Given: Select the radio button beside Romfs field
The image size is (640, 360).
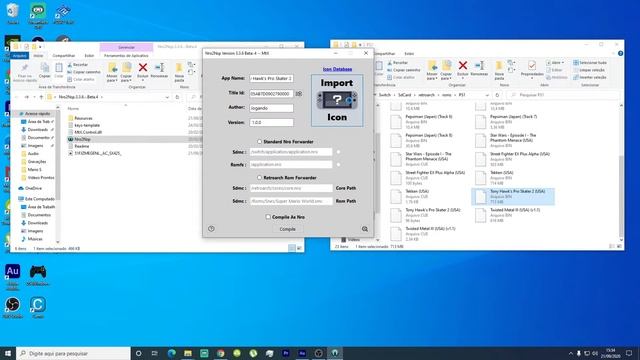Looking at the screenshot, I should 338,164.
